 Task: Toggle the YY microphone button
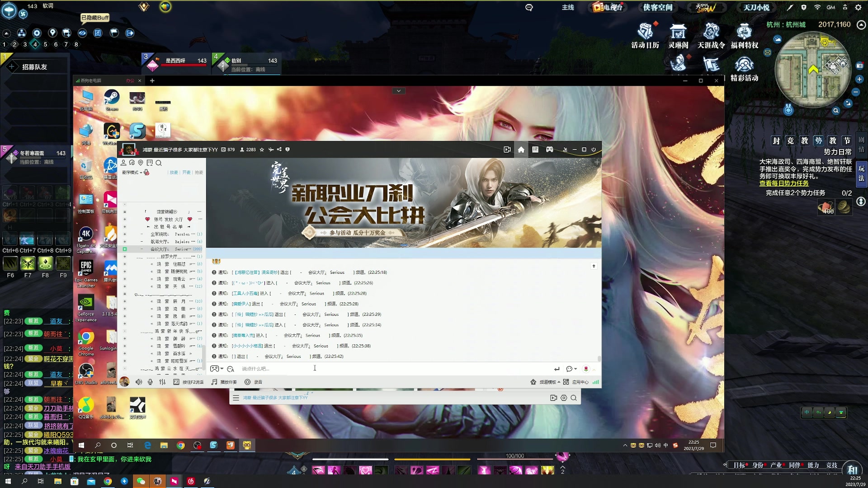pos(150,382)
